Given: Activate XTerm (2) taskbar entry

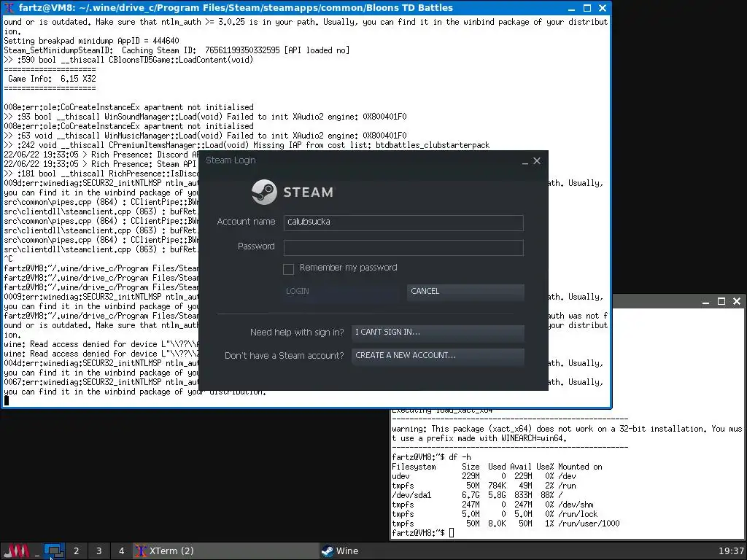Looking at the screenshot, I should click(x=226, y=551).
